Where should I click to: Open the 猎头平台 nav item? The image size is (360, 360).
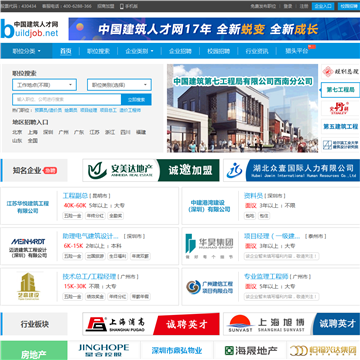(297, 51)
